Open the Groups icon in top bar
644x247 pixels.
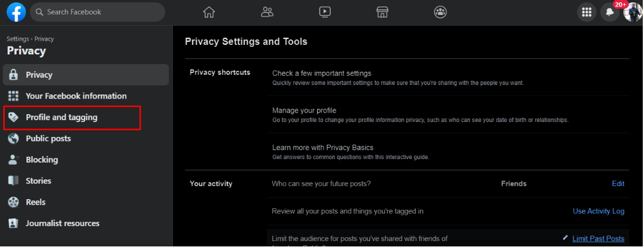coord(440,12)
